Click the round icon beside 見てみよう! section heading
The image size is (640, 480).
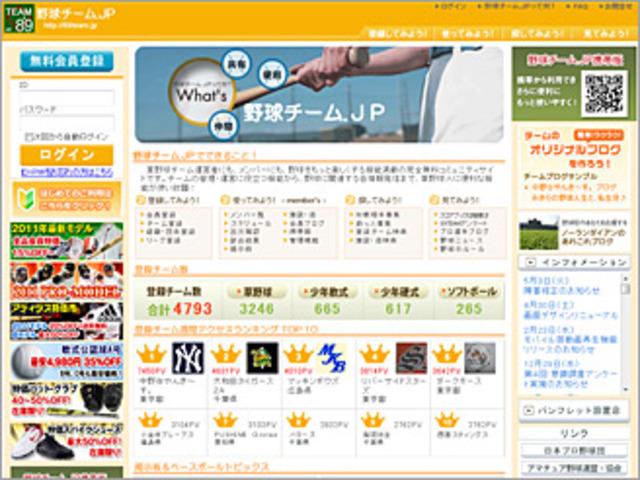[x=434, y=200]
